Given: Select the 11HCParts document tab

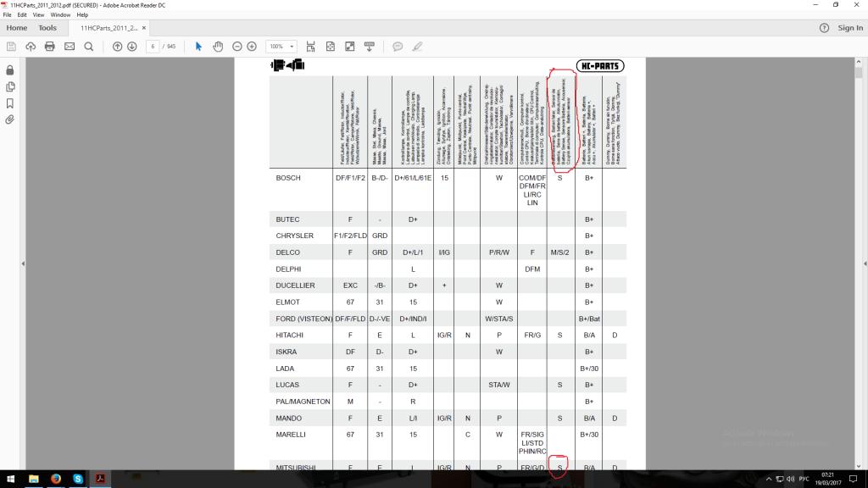Looking at the screenshot, I should [x=109, y=28].
